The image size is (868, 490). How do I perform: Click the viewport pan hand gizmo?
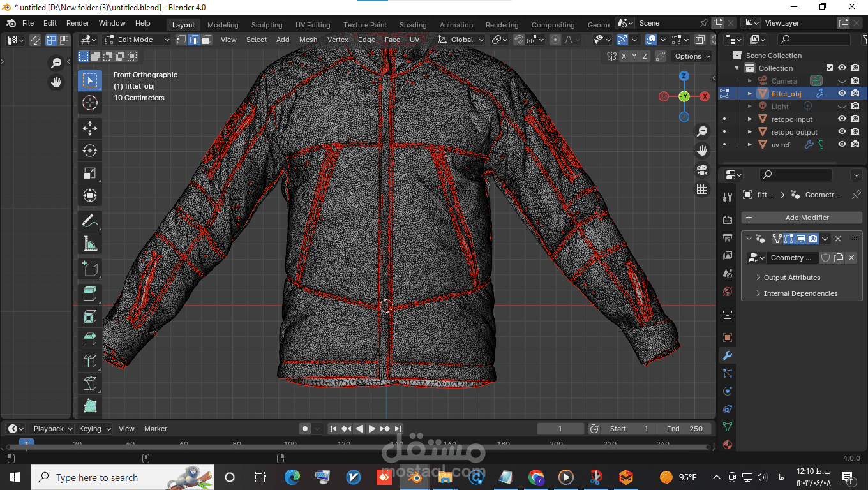click(x=702, y=151)
